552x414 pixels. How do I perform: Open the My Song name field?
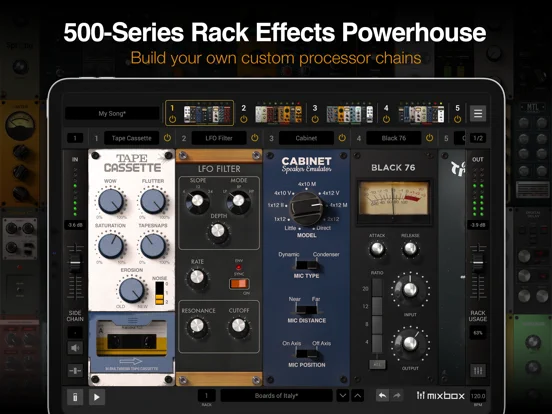[112, 113]
